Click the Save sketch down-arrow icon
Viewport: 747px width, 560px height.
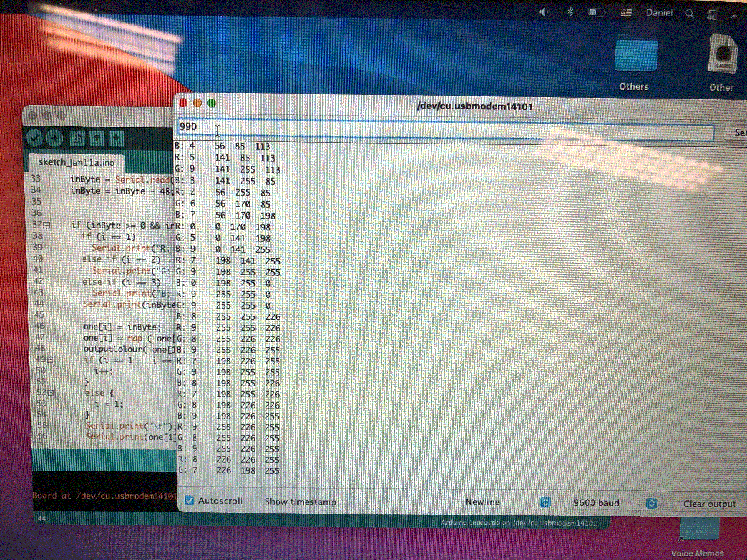click(x=116, y=138)
